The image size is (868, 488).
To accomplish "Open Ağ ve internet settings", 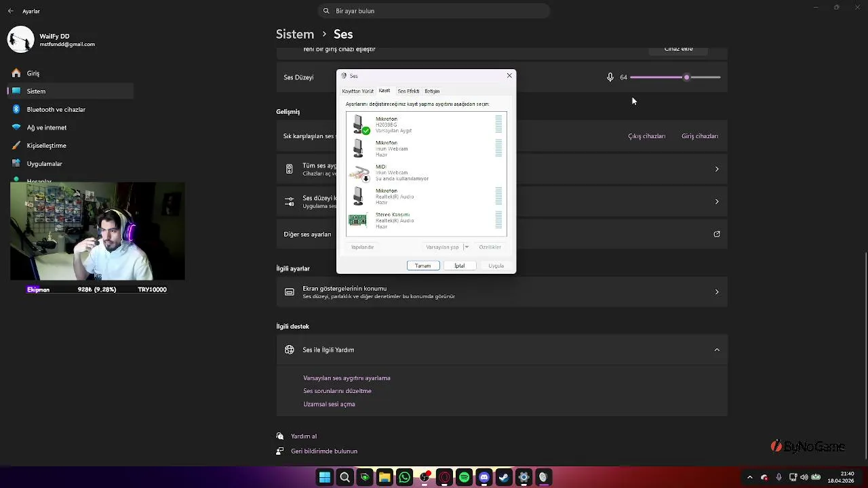I will 71,127.
